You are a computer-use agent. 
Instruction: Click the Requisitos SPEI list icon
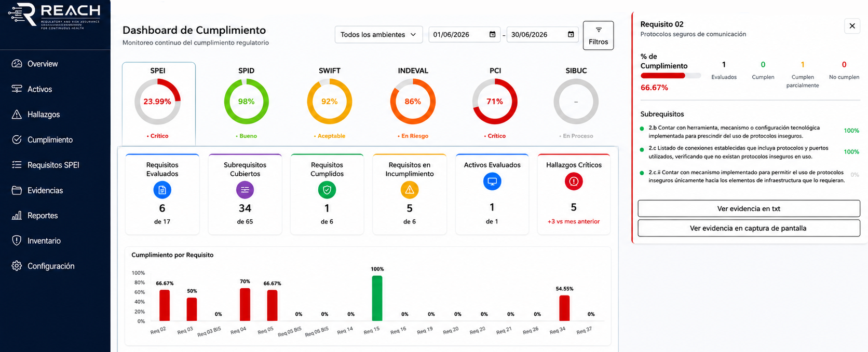pos(17,165)
